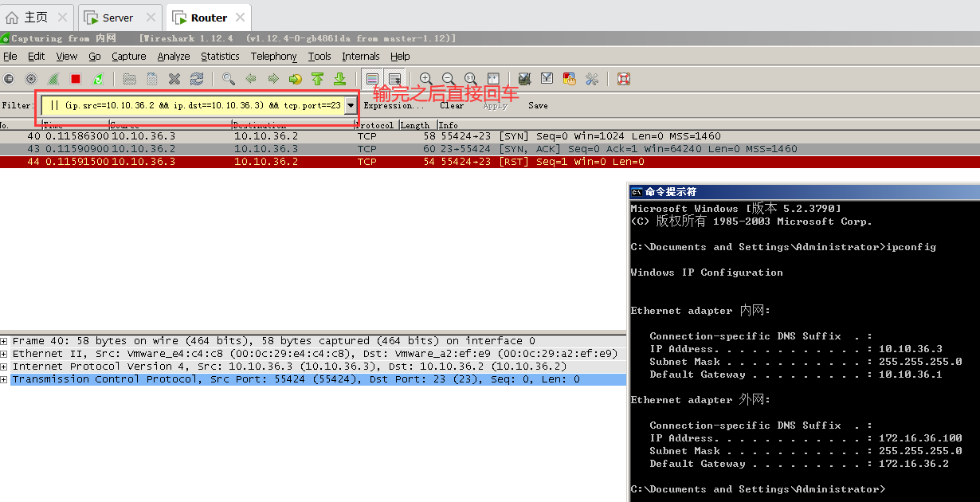Open the Capture menu
Viewport: 980px width, 502px height.
[x=129, y=57]
